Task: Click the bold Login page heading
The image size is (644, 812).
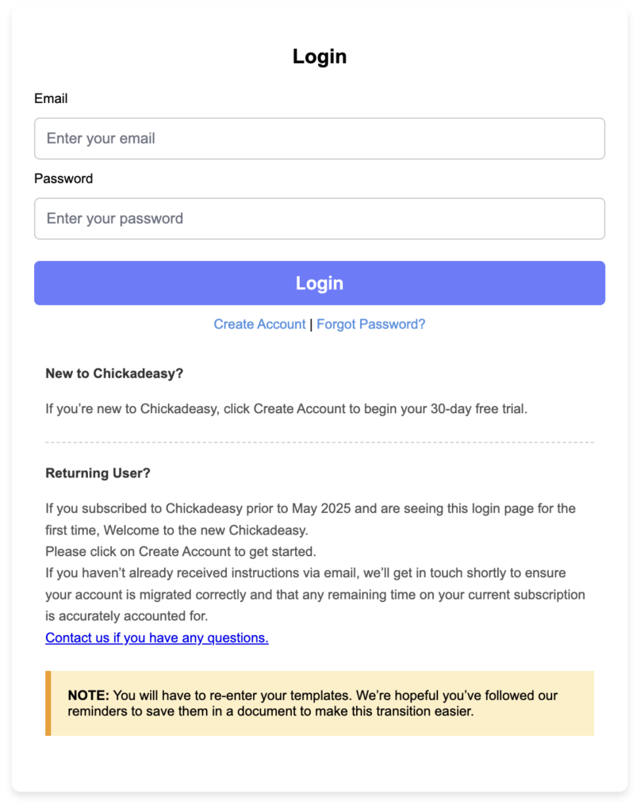Action: (320, 56)
